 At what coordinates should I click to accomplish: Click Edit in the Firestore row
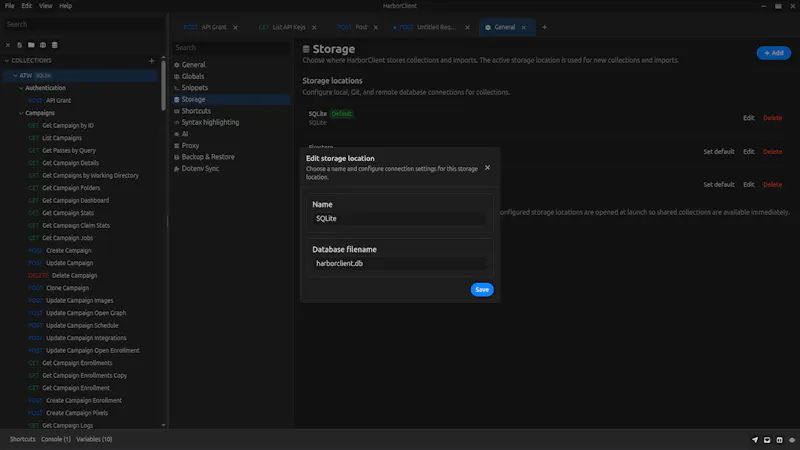(748, 152)
